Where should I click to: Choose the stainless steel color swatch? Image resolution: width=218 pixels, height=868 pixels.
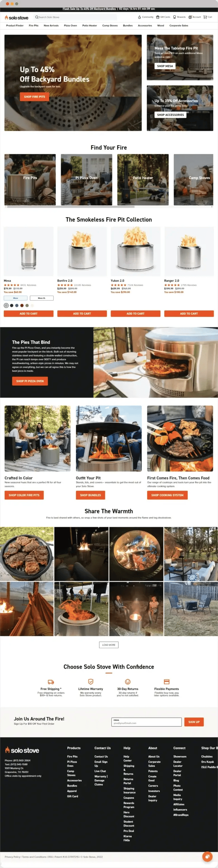click(6, 305)
